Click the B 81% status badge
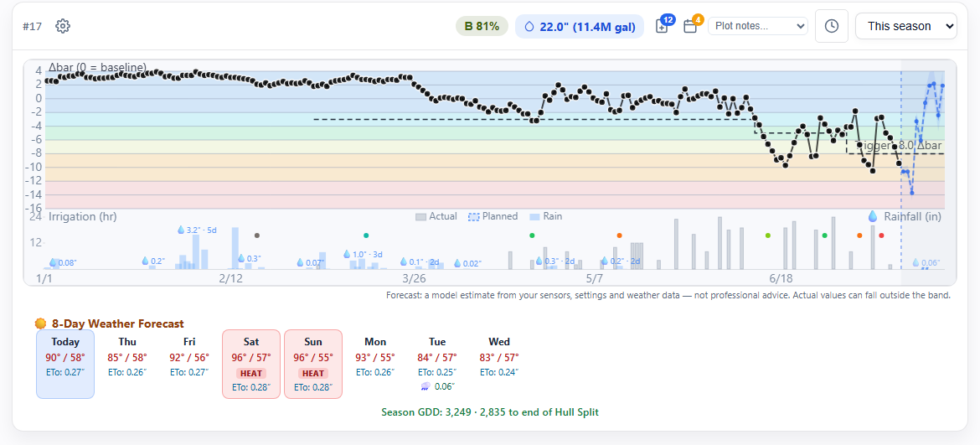This screenshot has width=980, height=445. point(482,26)
